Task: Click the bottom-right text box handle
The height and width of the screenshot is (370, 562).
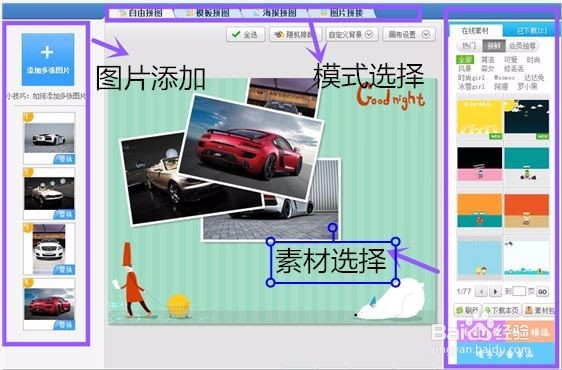Action: pos(395,283)
